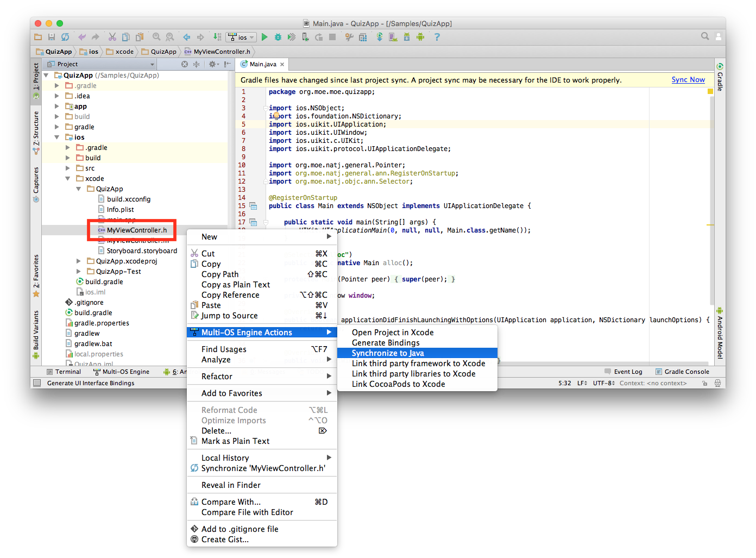Click the Save All disk icon

(x=52, y=37)
